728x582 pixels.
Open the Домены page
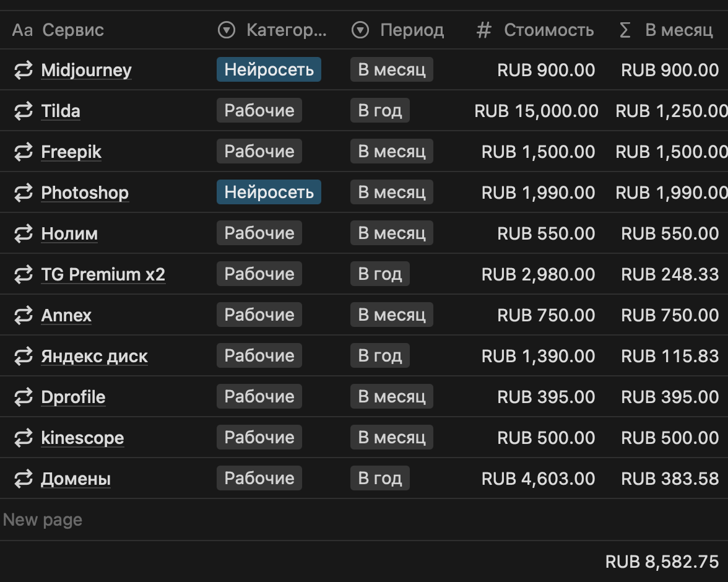tap(76, 479)
